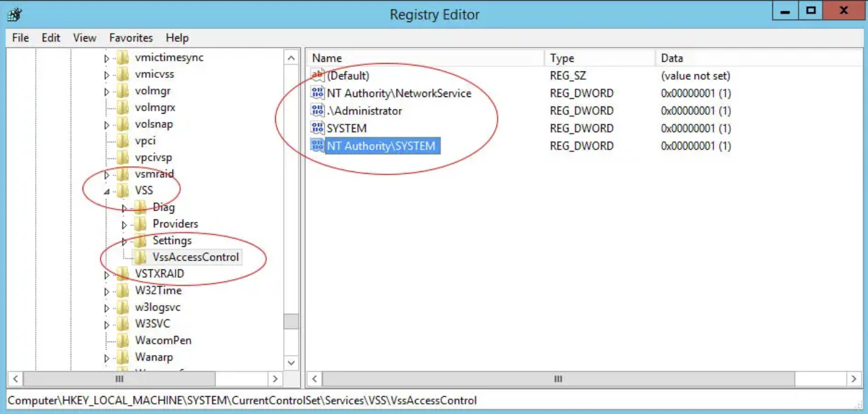Click the tree pane scroll right arrow
Viewport: 868px width, 414px height.
click(x=275, y=378)
